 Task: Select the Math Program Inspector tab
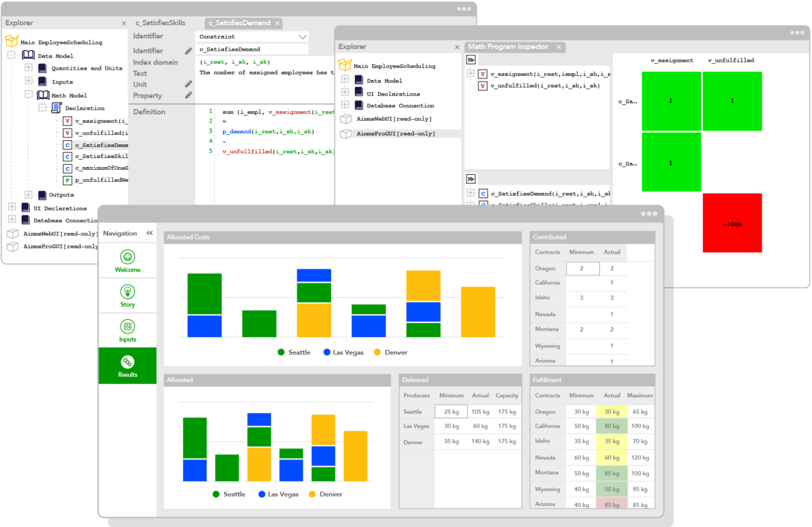pos(508,47)
